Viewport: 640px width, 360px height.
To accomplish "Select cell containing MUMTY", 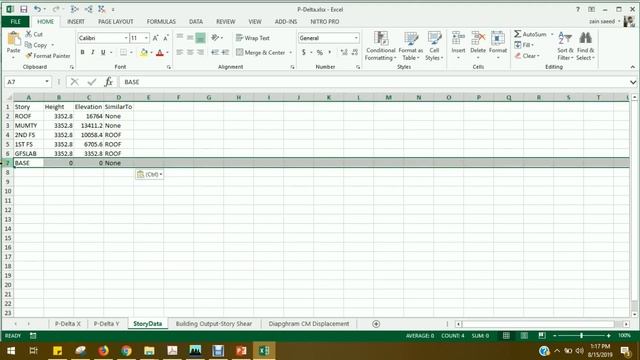I will point(28,125).
